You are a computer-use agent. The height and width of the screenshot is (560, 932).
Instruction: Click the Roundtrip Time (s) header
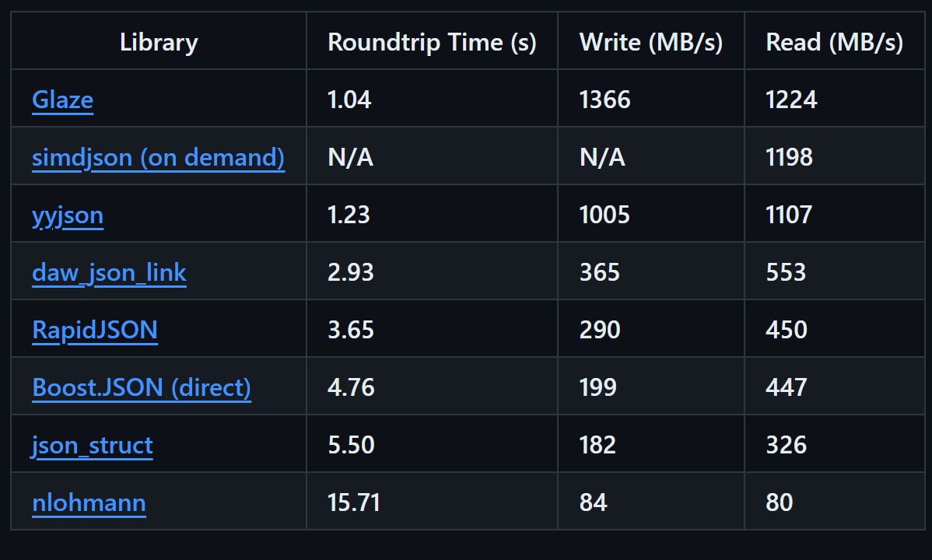[432, 41]
